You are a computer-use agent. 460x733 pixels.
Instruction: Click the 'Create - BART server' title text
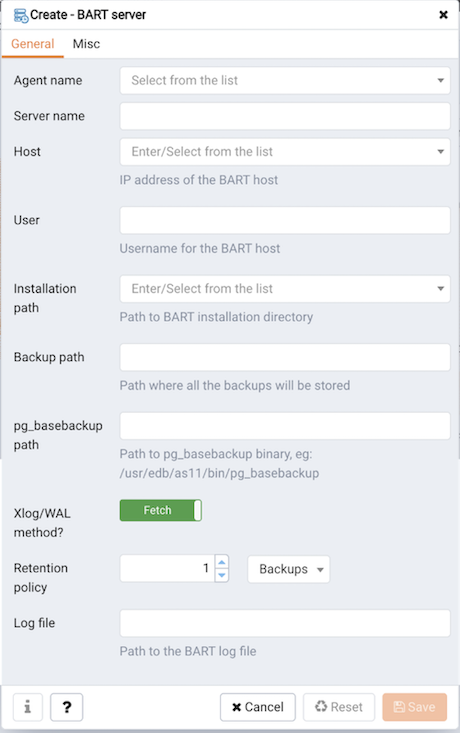88,15
